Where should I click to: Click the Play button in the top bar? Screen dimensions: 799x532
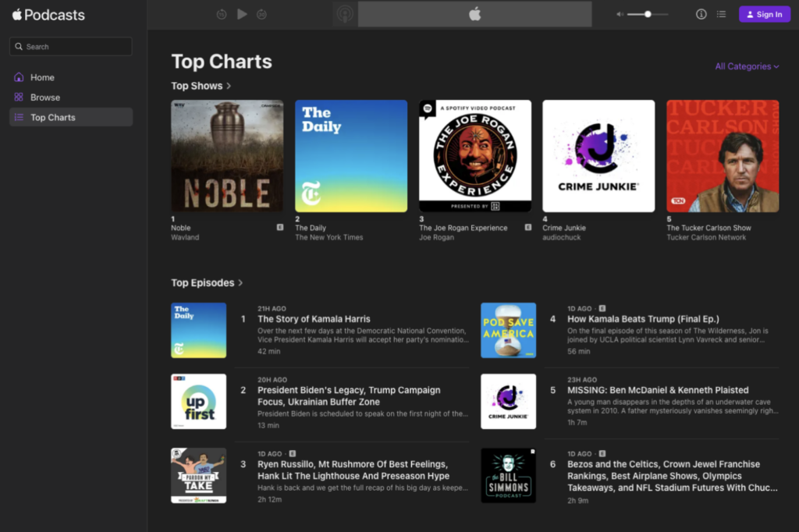(242, 14)
